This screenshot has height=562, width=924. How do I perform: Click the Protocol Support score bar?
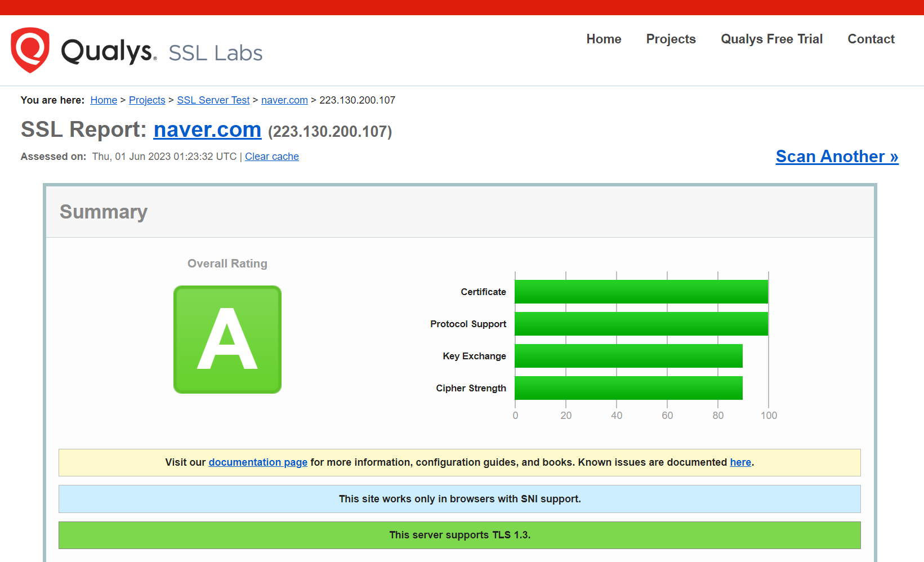(641, 324)
